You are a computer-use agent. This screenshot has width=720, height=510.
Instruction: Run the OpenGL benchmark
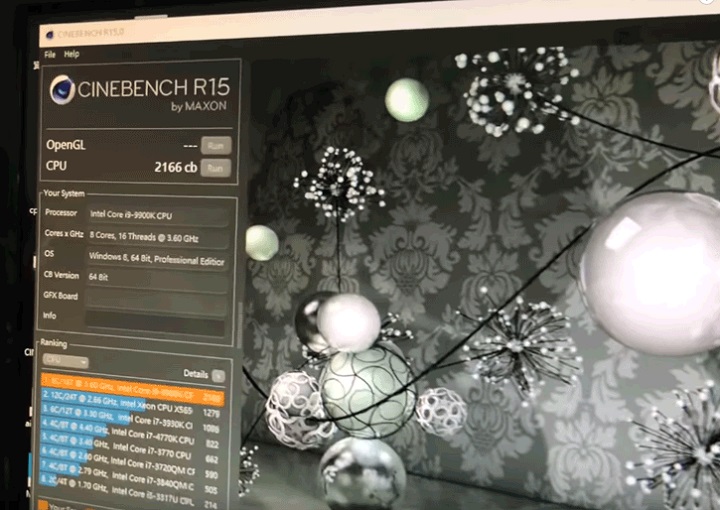(216, 146)
